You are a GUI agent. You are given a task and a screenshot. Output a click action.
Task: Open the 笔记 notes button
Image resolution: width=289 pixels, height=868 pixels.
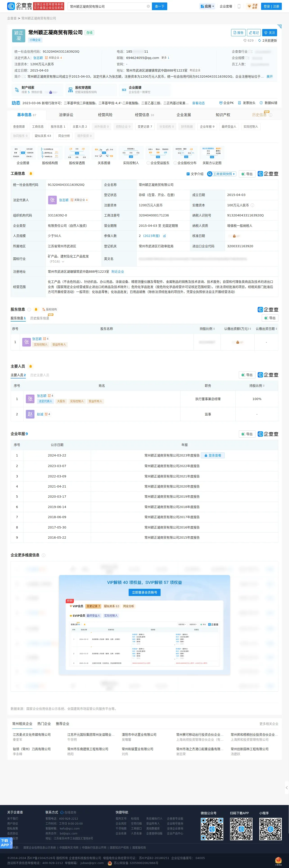[x=254, y=33]
